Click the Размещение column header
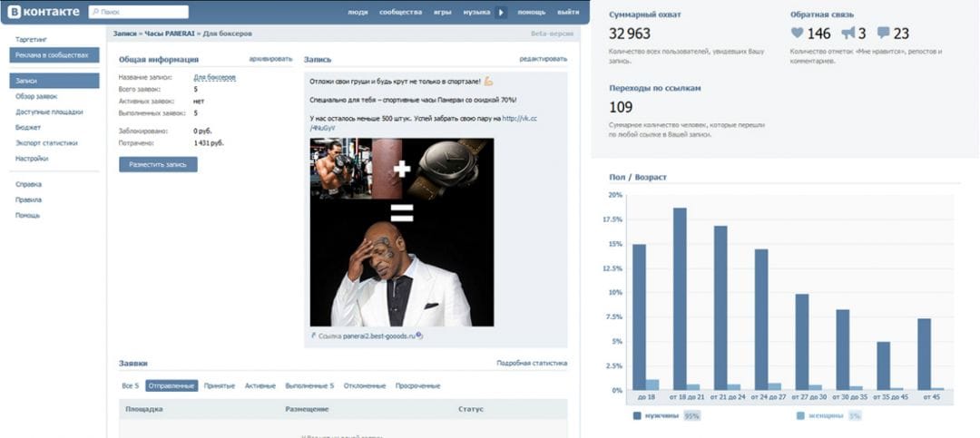 307,409
